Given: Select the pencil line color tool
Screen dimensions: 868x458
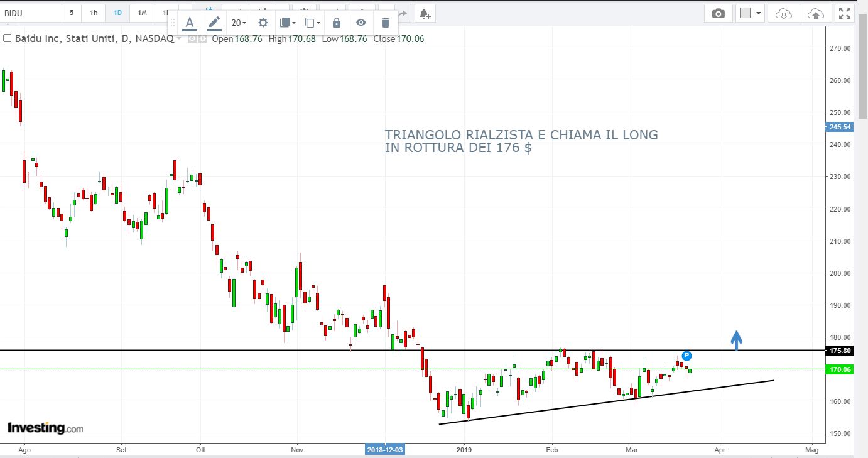Looking at the screenshot, I should click(214, 23).
